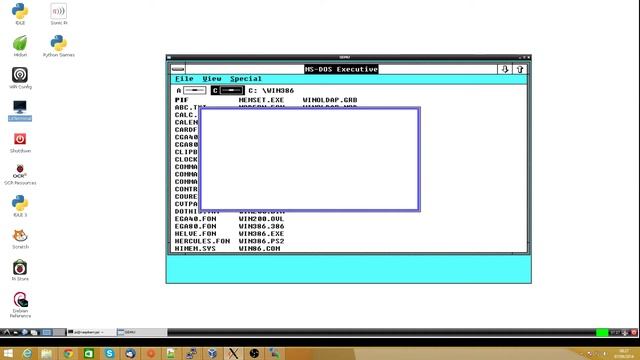The height and width of the screenshot is (360, 640).
Task: Click the C:\WIN386 path label
Action: coord(271,91)
